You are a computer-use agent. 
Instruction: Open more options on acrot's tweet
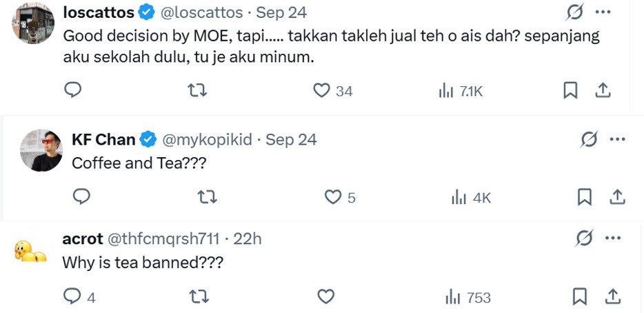click(x=613, y=239)
